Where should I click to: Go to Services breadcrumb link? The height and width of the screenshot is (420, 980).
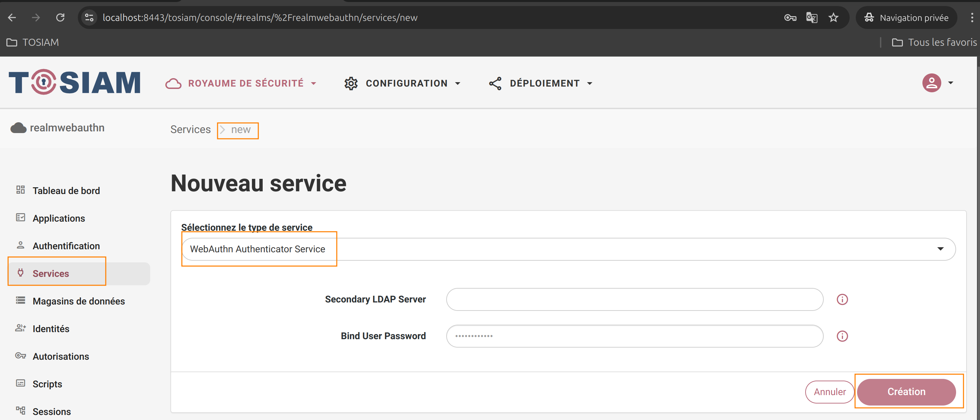point(190,129)
